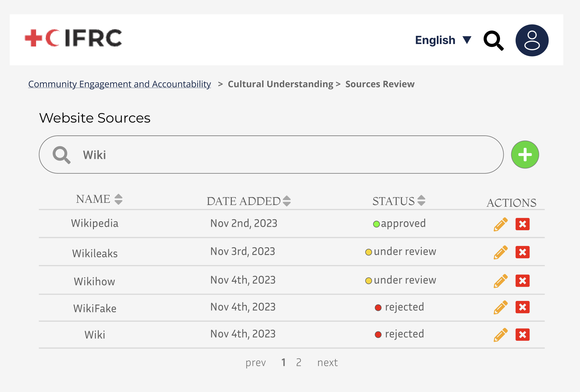This screenshot has width=580, height=392.
Task: Click the Wikihow name cell
Action: tap(95, 281)
